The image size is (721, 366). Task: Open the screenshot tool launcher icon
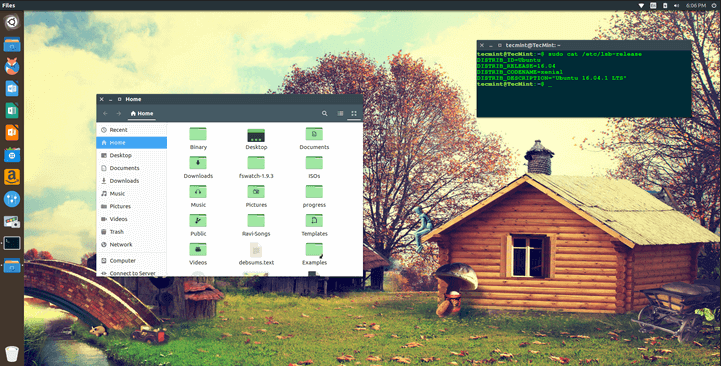click(x=12, y=222)
